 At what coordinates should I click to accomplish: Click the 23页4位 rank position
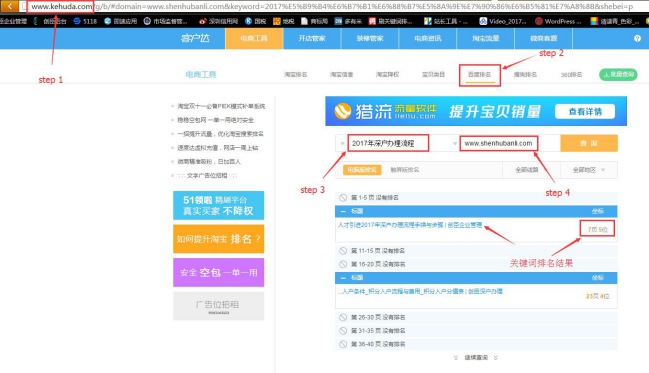pos(598,296)
